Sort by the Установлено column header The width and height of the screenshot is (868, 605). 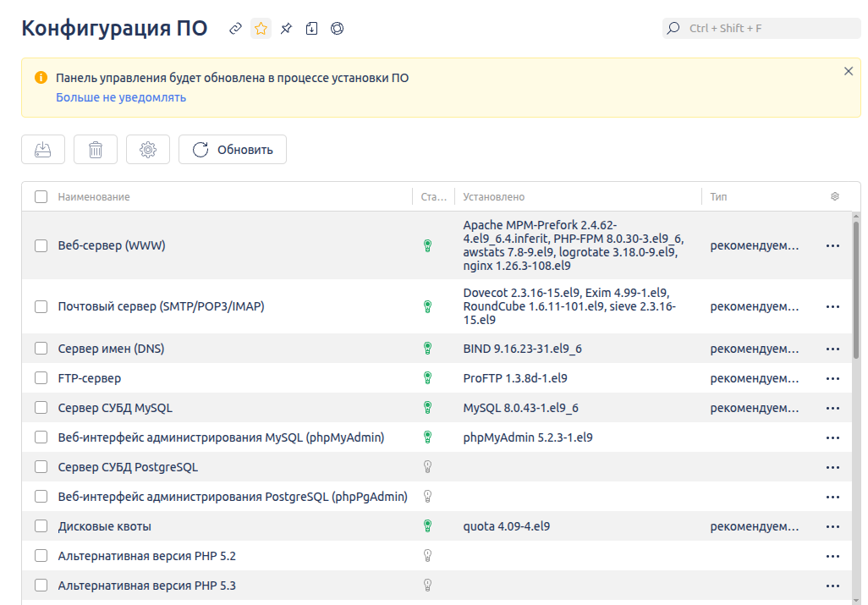(x=494, y=196)
